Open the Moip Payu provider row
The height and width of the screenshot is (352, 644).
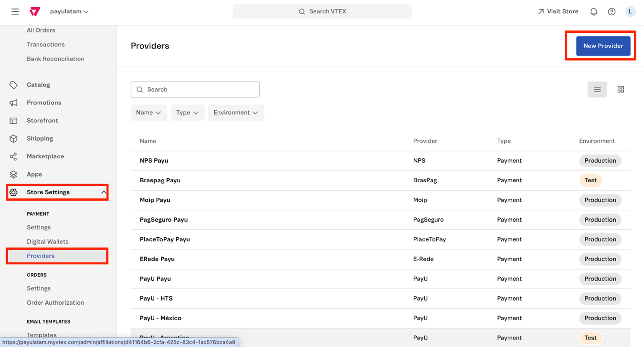[x=380, y=200]
